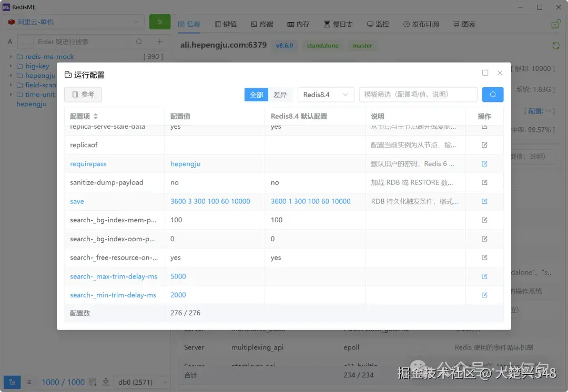Viewport: 568px width, 392px height.
Task: Edit the search-_free-resource-on-... row
Action: tap(484, 257)
